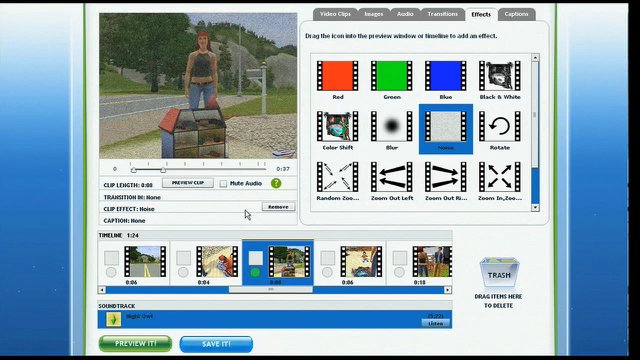Click transition slot of 0:04 clip
640x360 pixels.
point(183,258)
